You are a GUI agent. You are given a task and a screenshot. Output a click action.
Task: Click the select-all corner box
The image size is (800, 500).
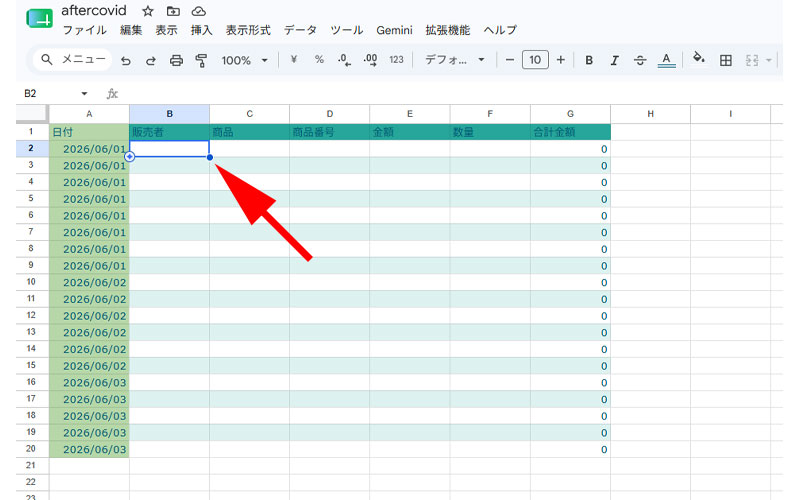pyautogui.click(x=32, y=114)
